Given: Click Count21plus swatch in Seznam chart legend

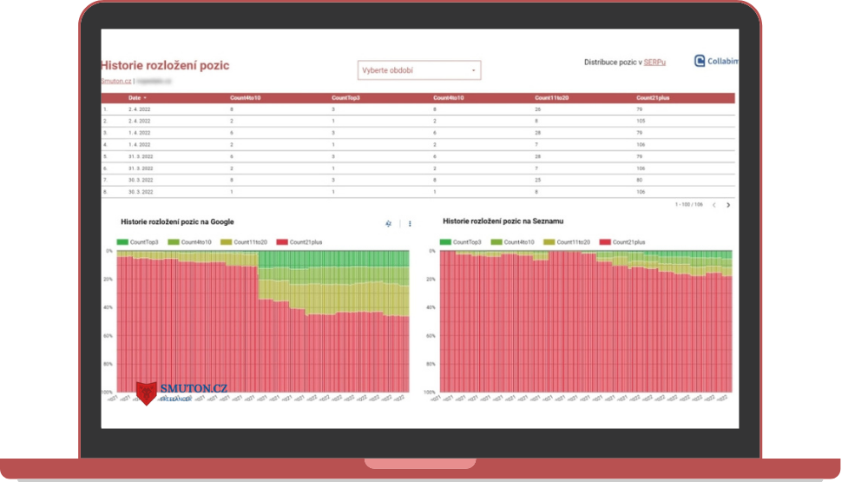Looking at the screenshot, I should tap(604, 242).
